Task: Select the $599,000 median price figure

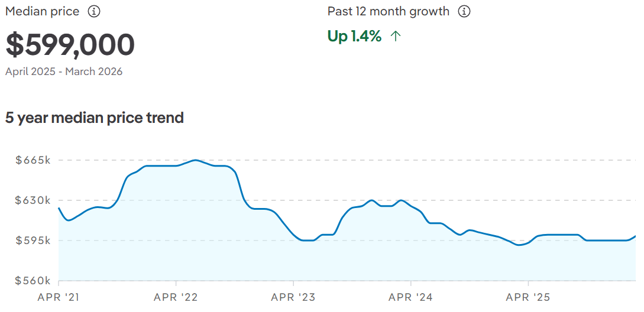Action: point(70,45)
